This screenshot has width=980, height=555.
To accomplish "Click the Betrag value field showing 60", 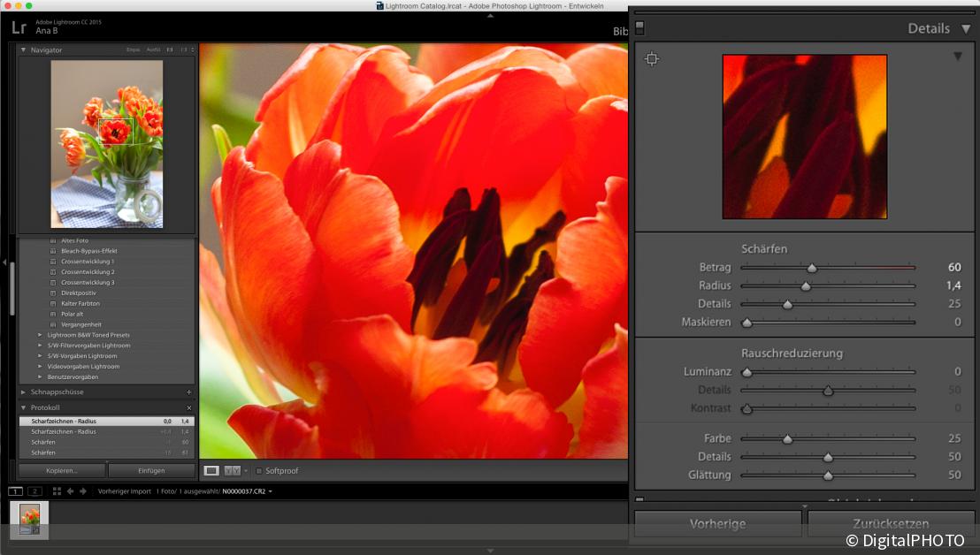I will [953, 267].
